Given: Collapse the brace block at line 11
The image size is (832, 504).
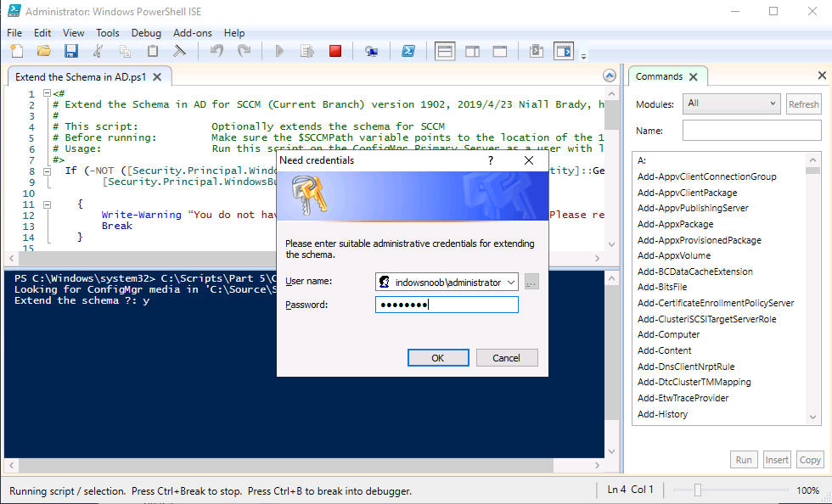Looking at the screenshot, I should (x=47, y=204).
